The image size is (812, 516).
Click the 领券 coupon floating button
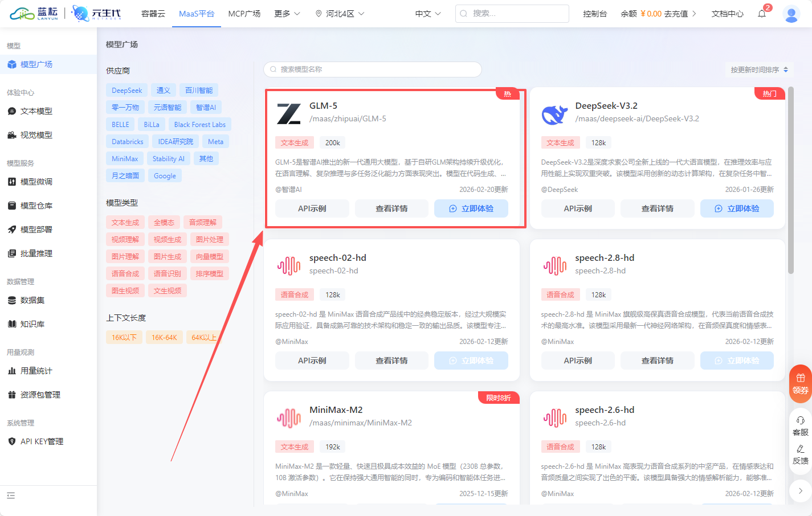[x=800, y=384]
